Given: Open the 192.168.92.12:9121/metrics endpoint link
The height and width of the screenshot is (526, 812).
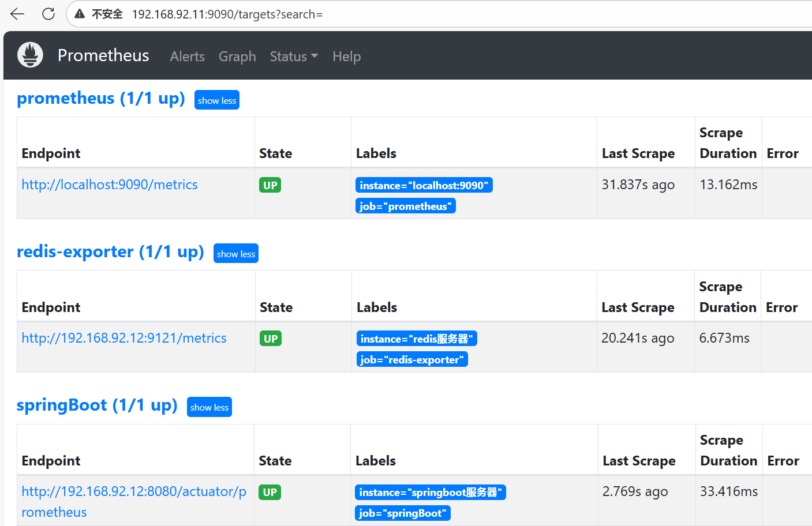Looking at the screenshot, I should 124,338.
